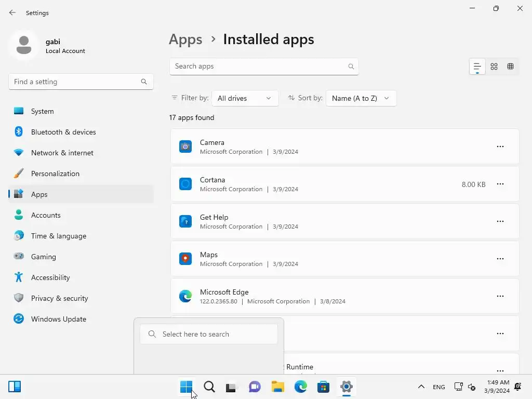
Task: Open the notifications bell icon
Action: [x=518, y=387]
